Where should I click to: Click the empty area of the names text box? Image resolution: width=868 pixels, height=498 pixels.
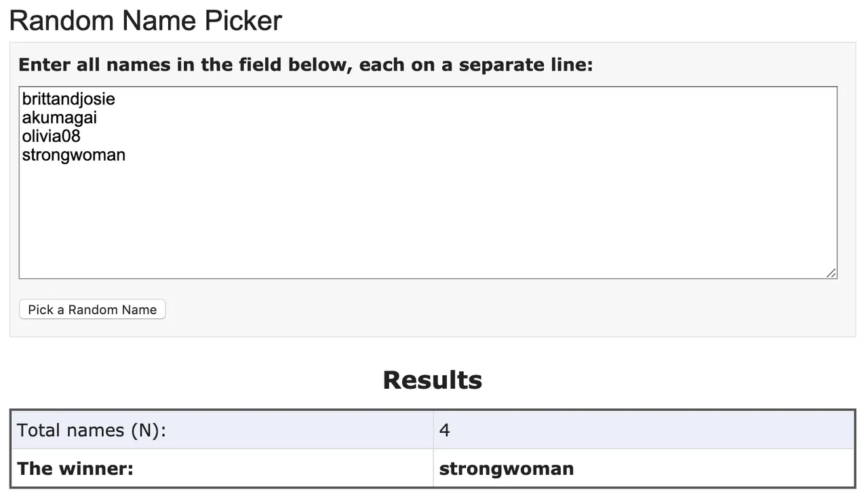427,217
